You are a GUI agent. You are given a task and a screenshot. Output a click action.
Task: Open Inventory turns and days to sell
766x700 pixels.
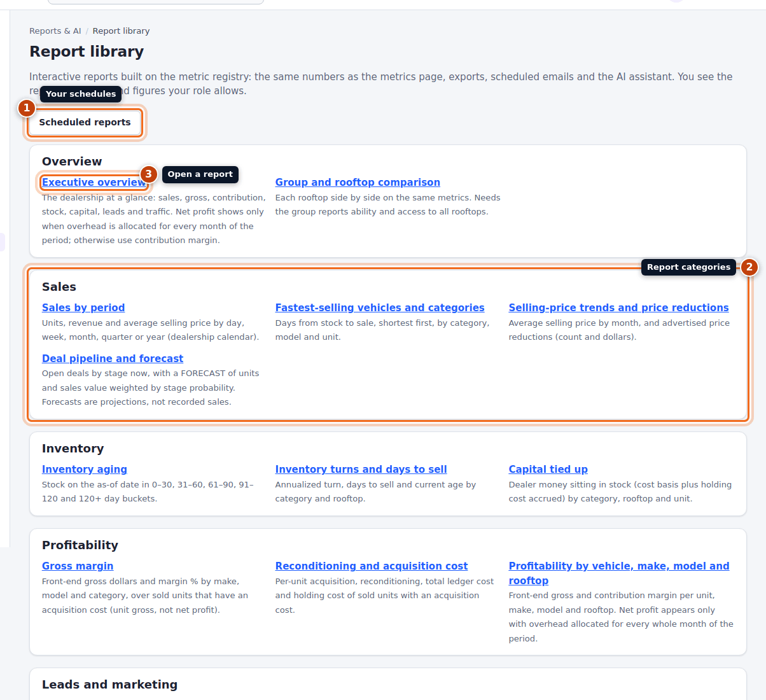(361, 469)
